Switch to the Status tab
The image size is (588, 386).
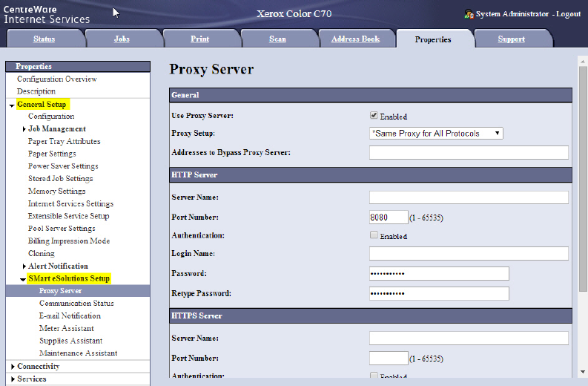(x=44, y=39)
